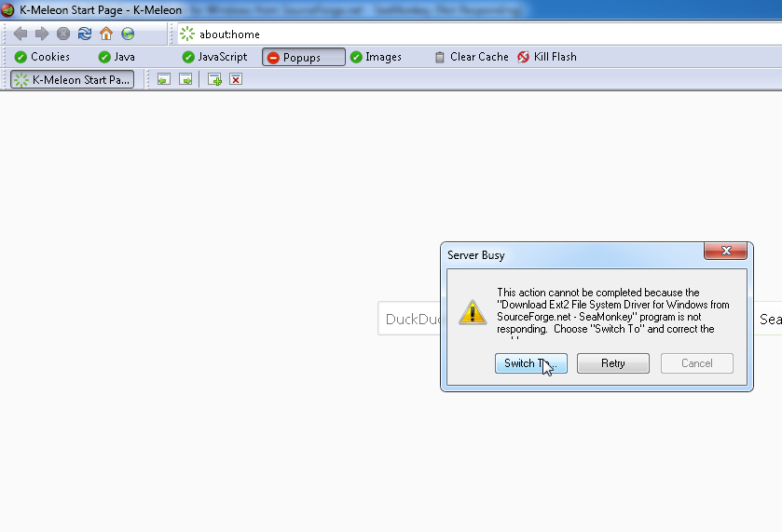Stop page loading with the Stop icon
Screen dimensions: 782x532
click(x=63, y=34)
